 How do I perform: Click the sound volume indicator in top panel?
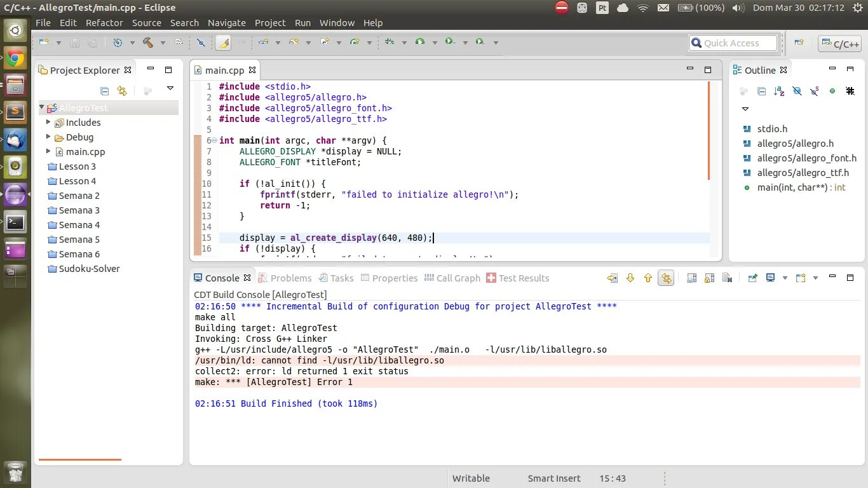coord(738,8)
